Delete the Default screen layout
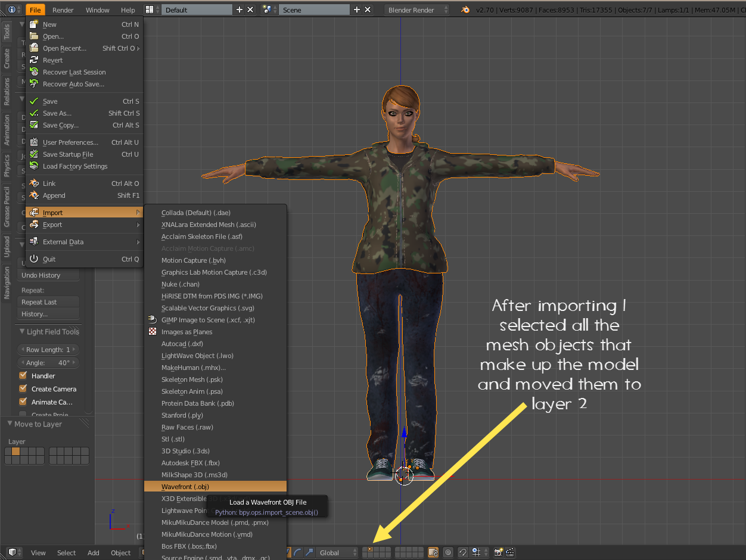Screen dimensions: 746x560 coord(250,10)
